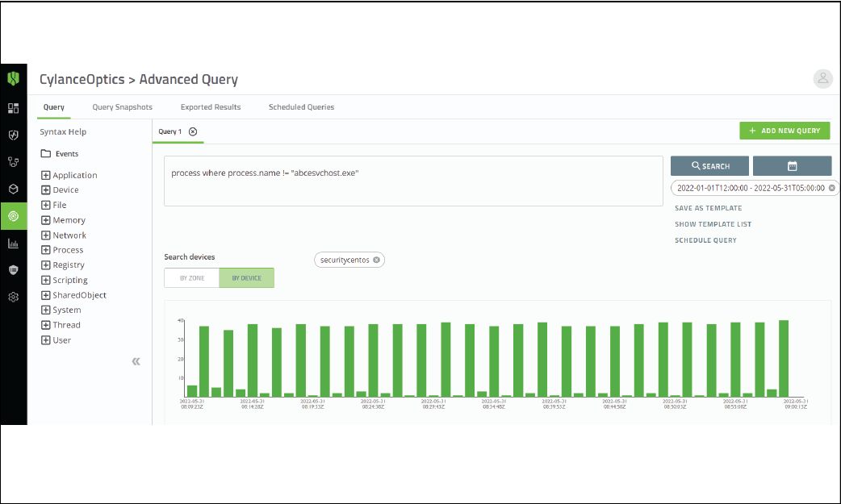The image size is (841, 504).
Task: Open the policy shield icon in sidebar
Action: [14, 269]
